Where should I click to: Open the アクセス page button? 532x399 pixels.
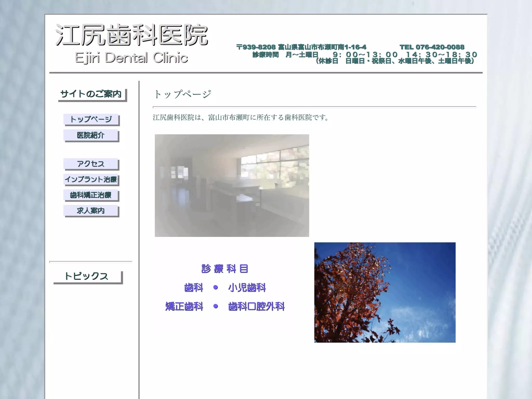(x=91, y=164)
